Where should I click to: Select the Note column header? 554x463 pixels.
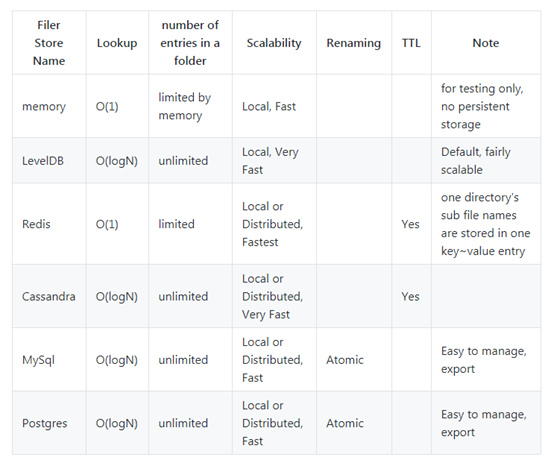pos(486,43)
